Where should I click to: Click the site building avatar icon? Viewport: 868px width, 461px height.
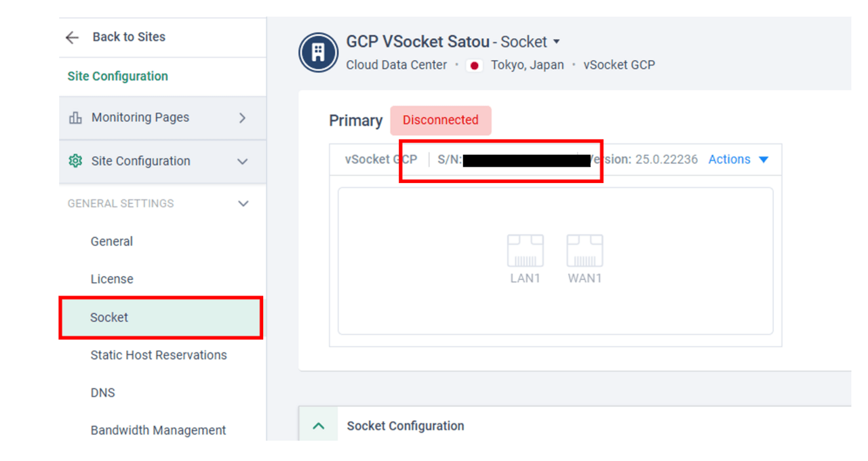coord(318,52)
